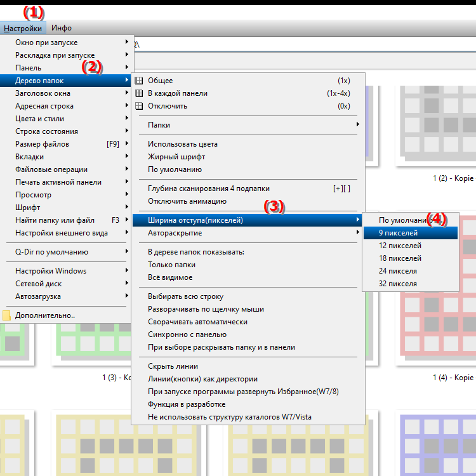Click the Отключить tree icon
The image size is (476, 476).
(139, 106)
